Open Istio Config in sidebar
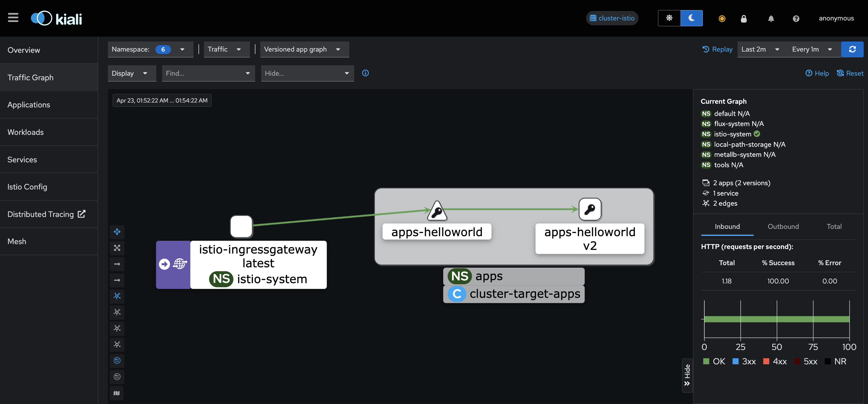 (x=27, y=186)
